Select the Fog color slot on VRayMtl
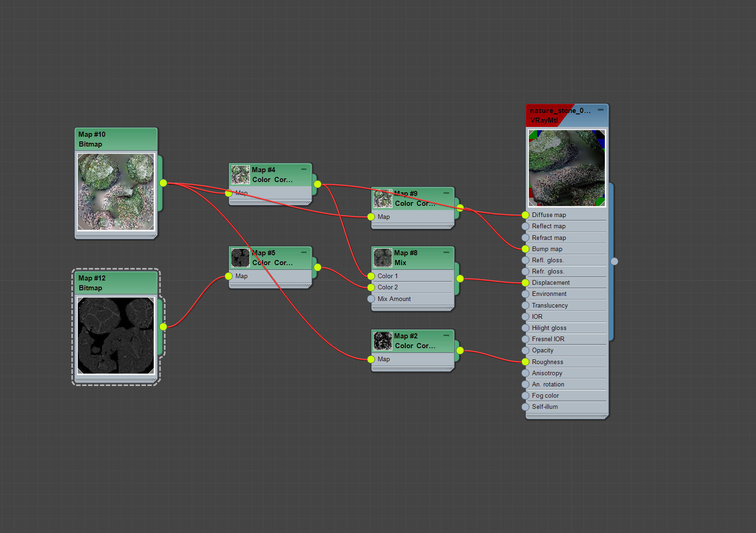Viewport: 756px width, 533px height. [x=567, y=396]
